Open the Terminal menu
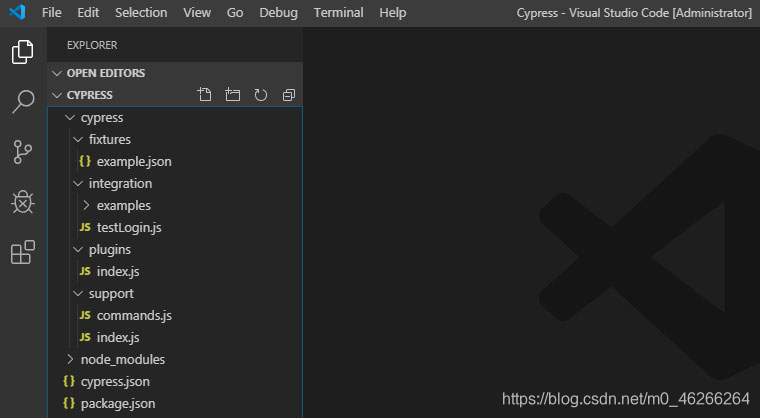760x418 pixels. pos(338,13)
